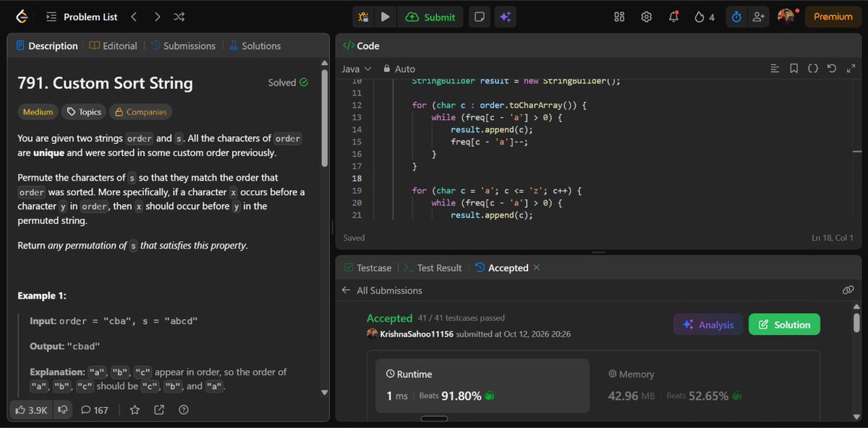Start the timer clock icon
868x428 pixels.
point(736,17)
